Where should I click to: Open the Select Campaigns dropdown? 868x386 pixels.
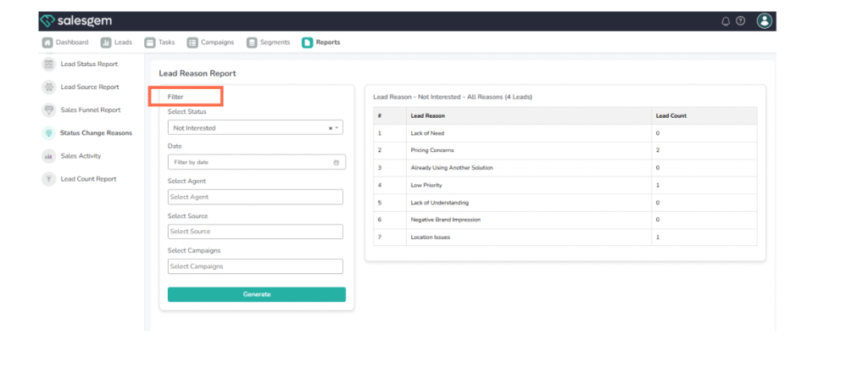(255, 266)
